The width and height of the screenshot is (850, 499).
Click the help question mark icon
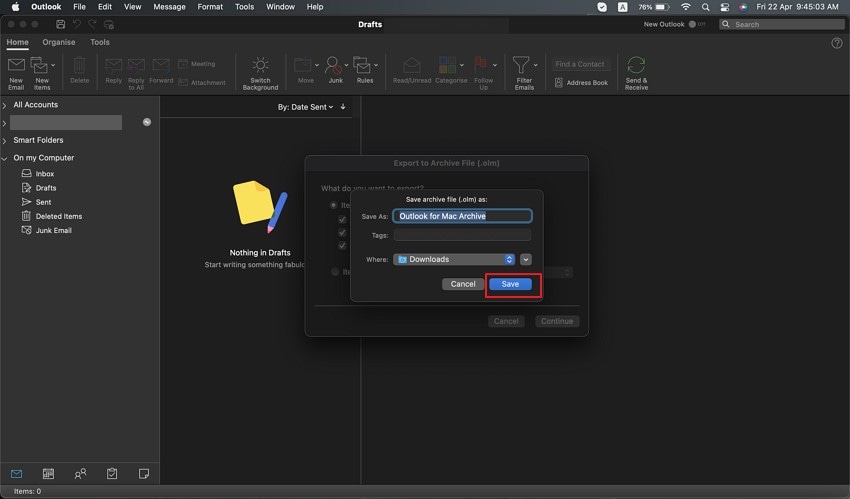pos(837,43)
